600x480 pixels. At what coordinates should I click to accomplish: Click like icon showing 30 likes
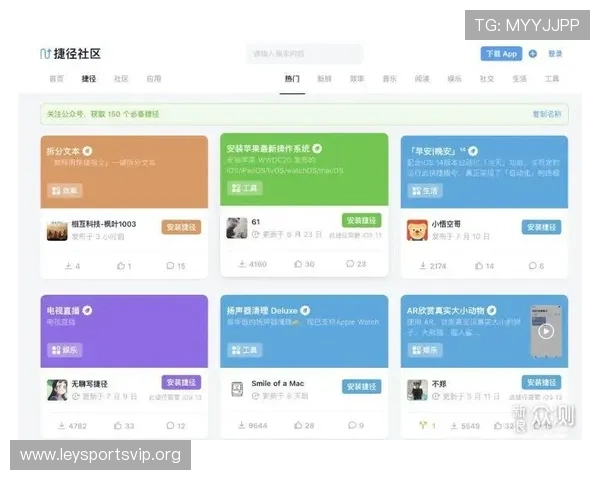[x=298, y=264]
